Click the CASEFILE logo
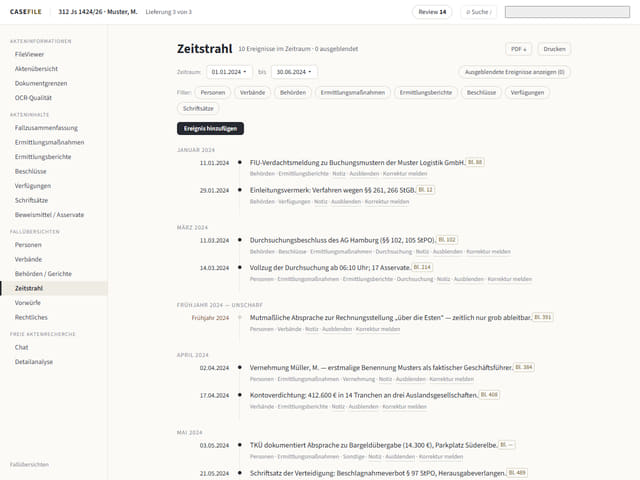 pos(26,12)
